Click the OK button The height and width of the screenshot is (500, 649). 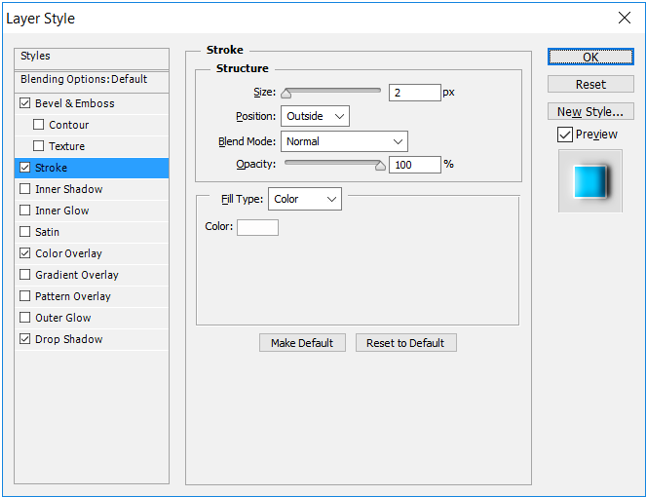591,57
